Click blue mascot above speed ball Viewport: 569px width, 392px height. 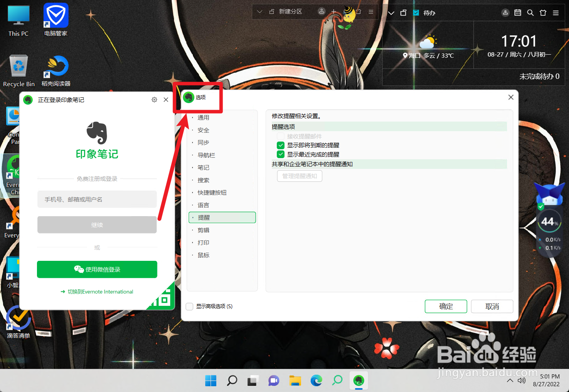pyautogui.click(x=549, y=194)
